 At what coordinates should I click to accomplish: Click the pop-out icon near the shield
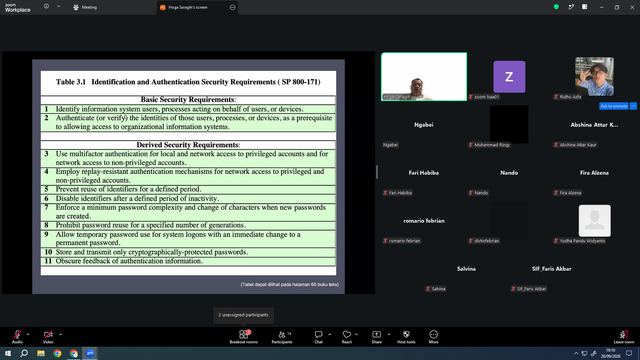point(571,7)
